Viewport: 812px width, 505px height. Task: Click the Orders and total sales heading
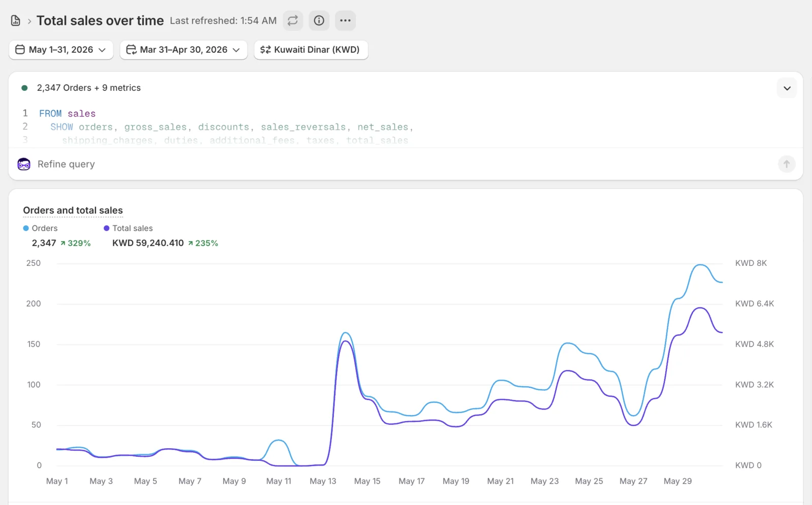pyautogui.click(x=73, y=210)
